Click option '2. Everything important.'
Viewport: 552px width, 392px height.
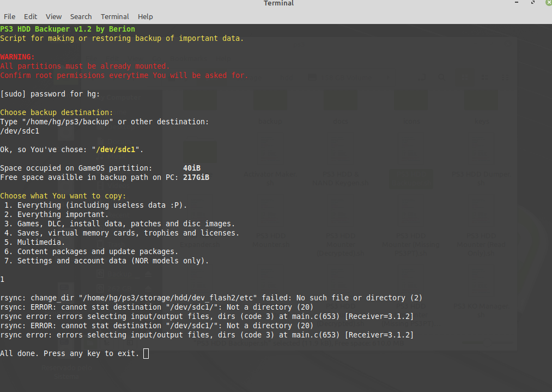pos(56,214)
